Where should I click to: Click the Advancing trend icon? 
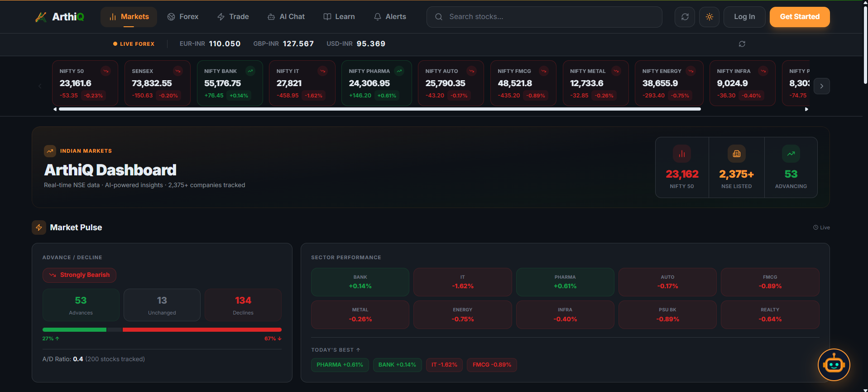(x=791, y=154)
